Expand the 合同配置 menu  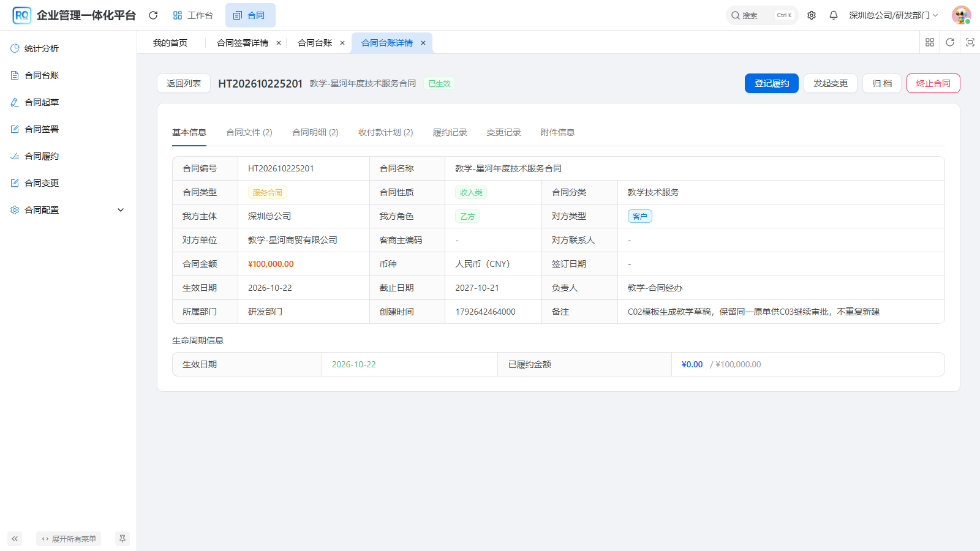tap(68, 210)
